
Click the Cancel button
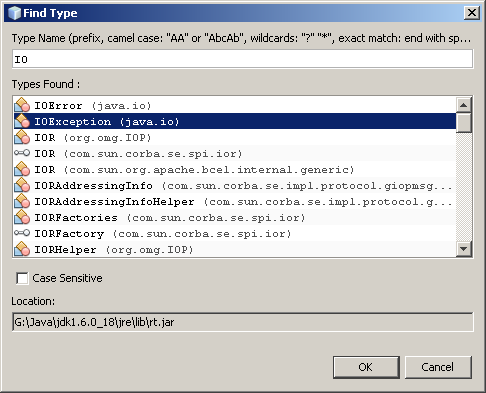438,367
